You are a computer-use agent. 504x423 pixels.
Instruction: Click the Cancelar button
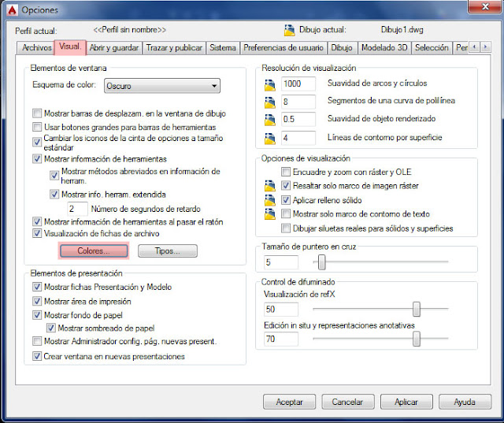[348, 402]
